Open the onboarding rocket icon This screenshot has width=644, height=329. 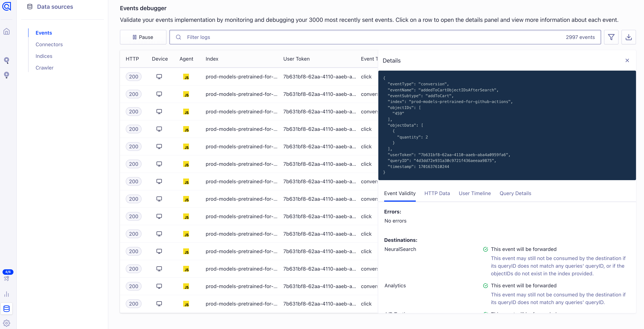coord(7,279)
